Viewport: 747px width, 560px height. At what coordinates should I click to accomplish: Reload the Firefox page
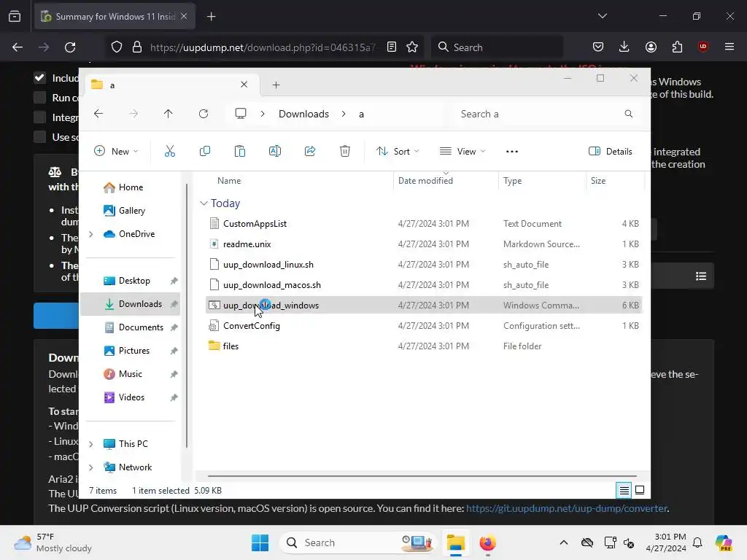pos(70,47)
